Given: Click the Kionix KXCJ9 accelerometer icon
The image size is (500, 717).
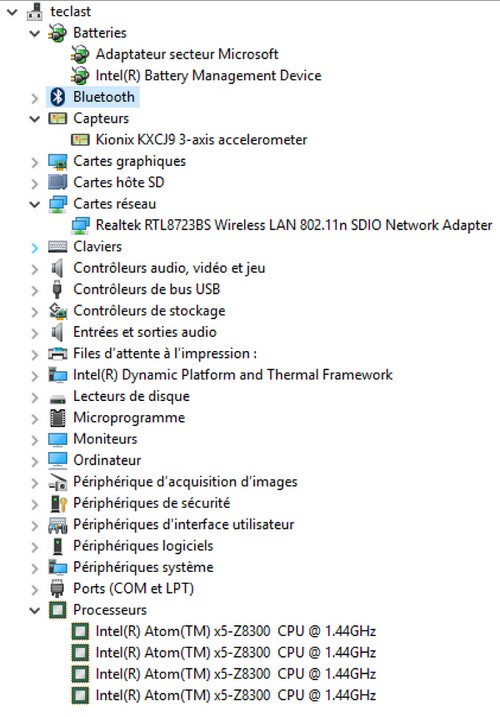Looking at the screenshot, I should 80,140.
